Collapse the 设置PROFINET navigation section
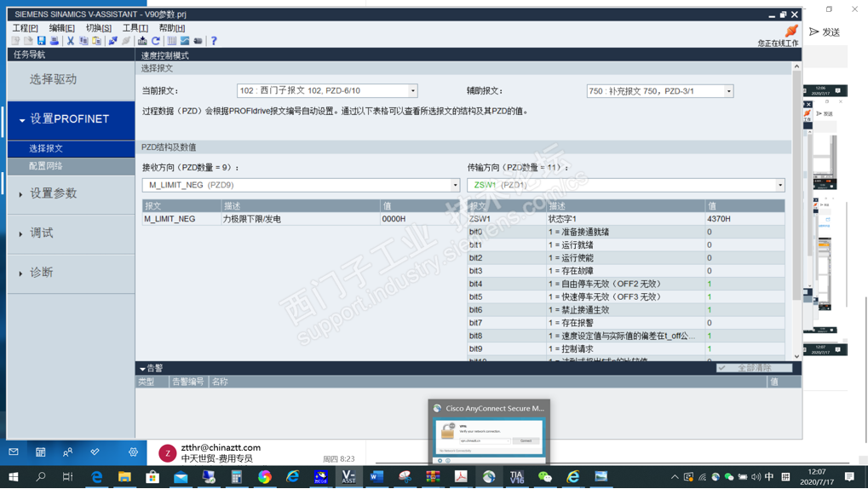The image size is (868, 489). 22,119
